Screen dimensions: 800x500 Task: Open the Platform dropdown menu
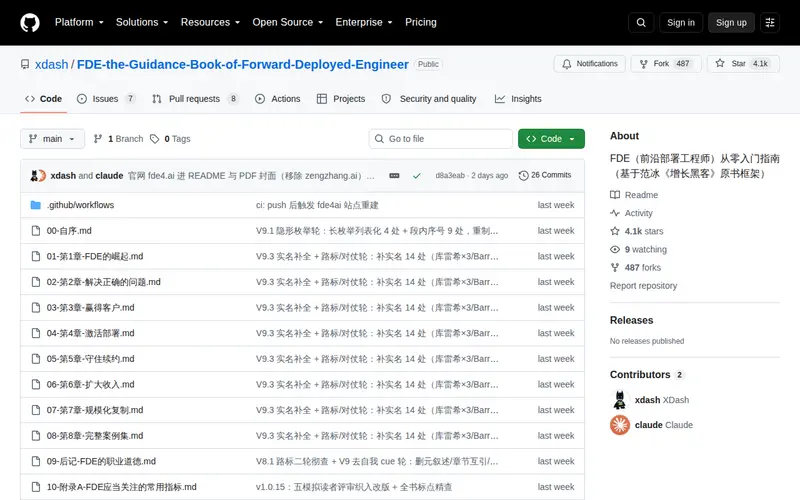(79, 22)
